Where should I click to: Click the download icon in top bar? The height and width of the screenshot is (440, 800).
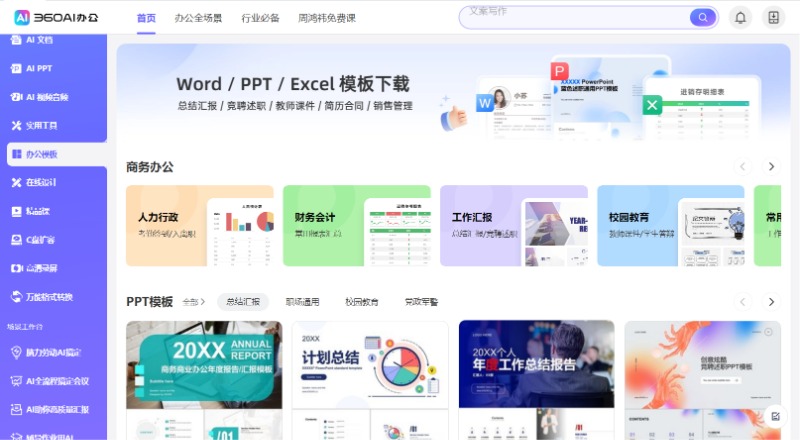[x=773, y=17]
